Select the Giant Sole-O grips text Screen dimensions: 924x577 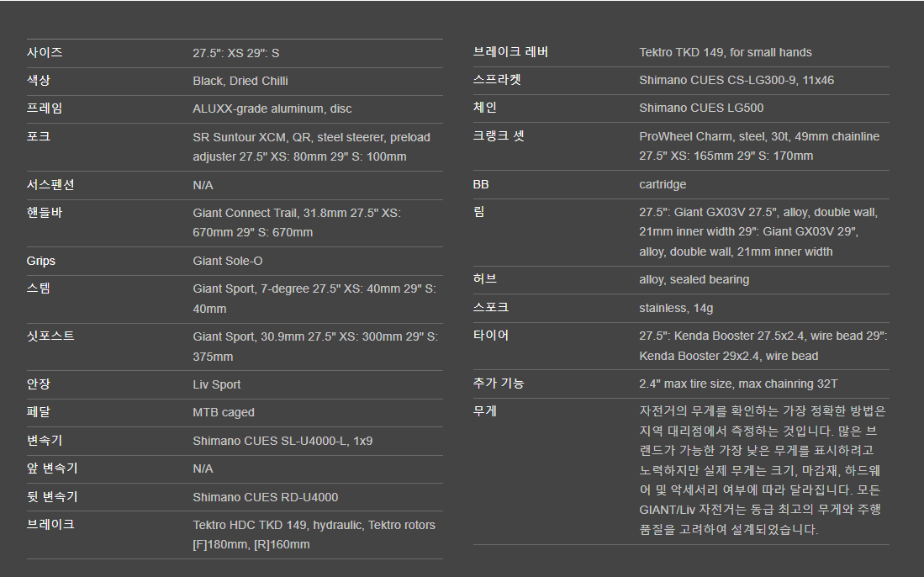coord(228,261)
